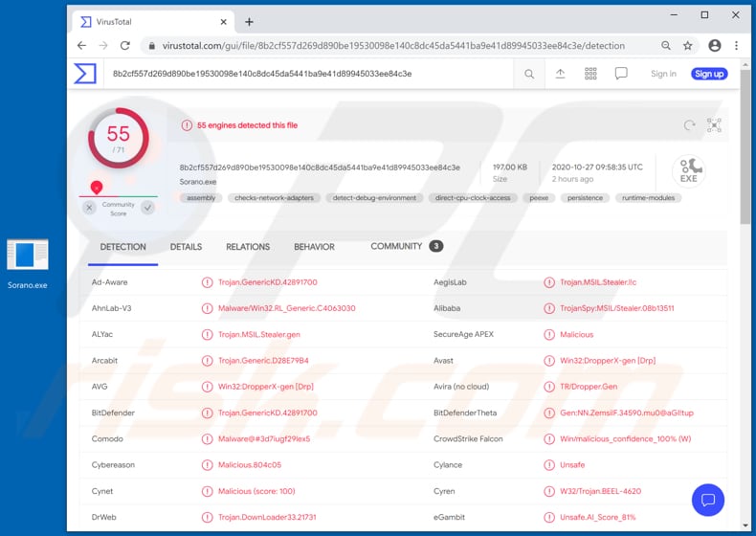756x536 pixels.
Task: Click the warning icon in Ad-Aware row
Action: [207, 282]
